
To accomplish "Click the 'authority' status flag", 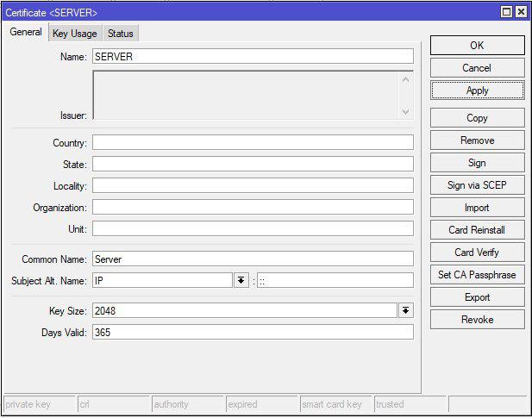I will [x=188, y=404].
